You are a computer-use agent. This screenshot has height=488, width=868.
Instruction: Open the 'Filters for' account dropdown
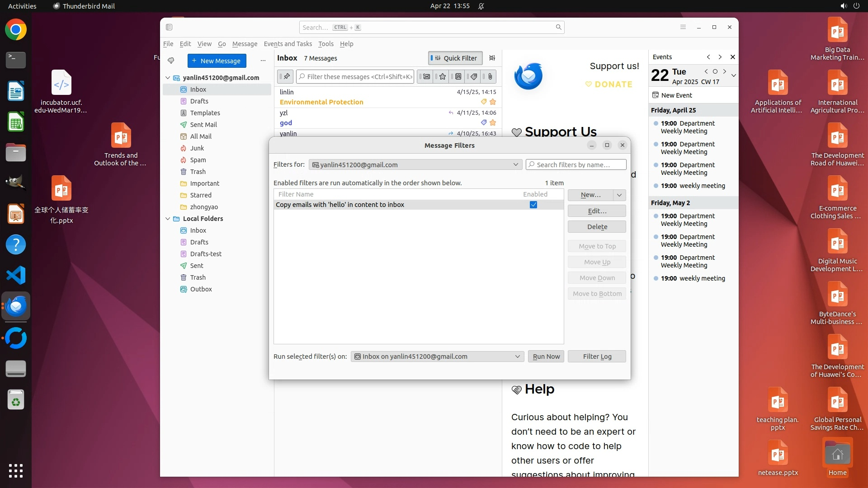click(415, 165)
